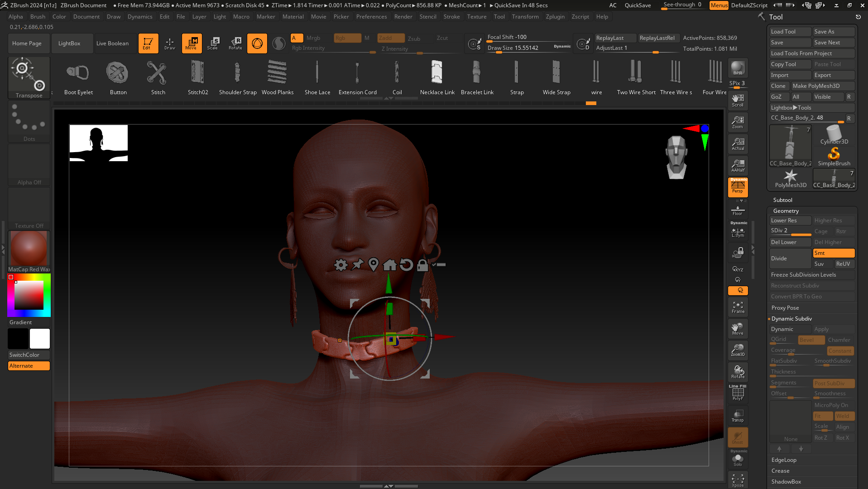Click the head orientation camera view

[676, 157]
